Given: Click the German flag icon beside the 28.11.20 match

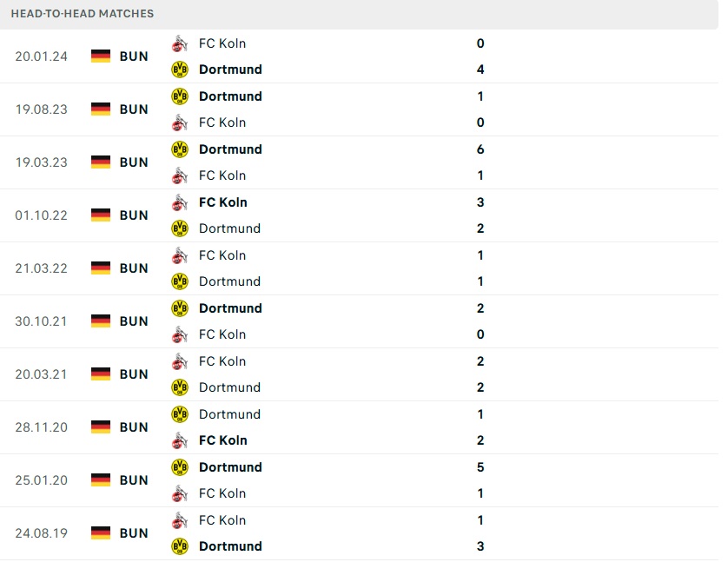Looking at the screenshot, I should [101, 427].
